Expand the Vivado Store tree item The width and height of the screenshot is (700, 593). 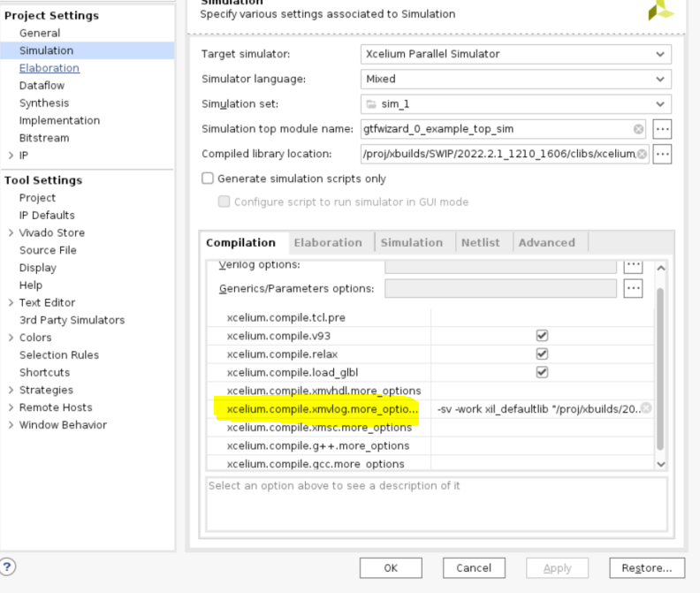11,232
